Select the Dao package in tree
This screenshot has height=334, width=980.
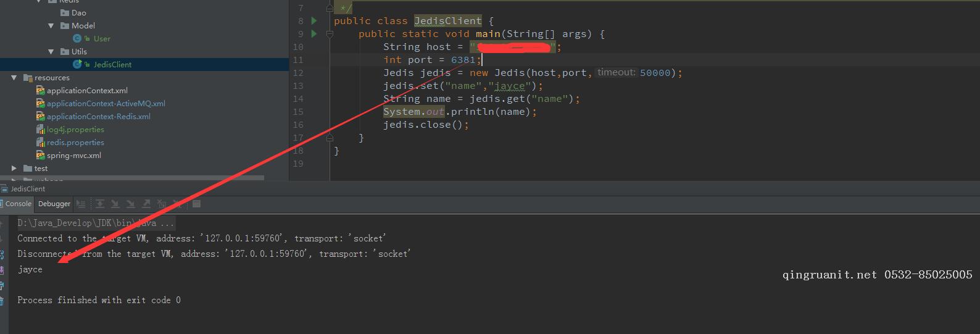79,12
